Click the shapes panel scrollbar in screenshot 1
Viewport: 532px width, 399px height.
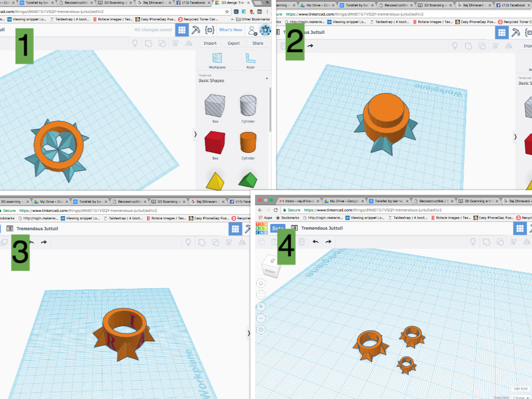point(270,110)
